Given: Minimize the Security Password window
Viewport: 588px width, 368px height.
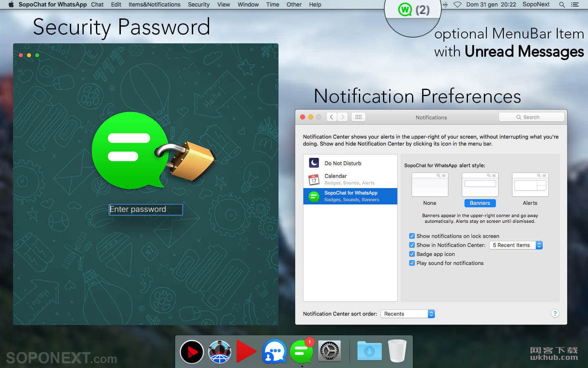Looking at the screenshot, I should [x=29, y=55].
